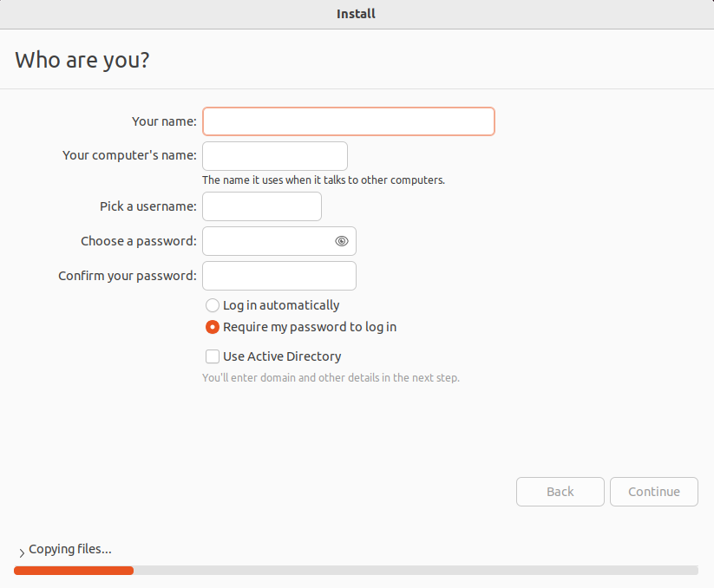Click the Choose a password: label
The width and height of the screenshot is (714, 588).
click(139, 241)
